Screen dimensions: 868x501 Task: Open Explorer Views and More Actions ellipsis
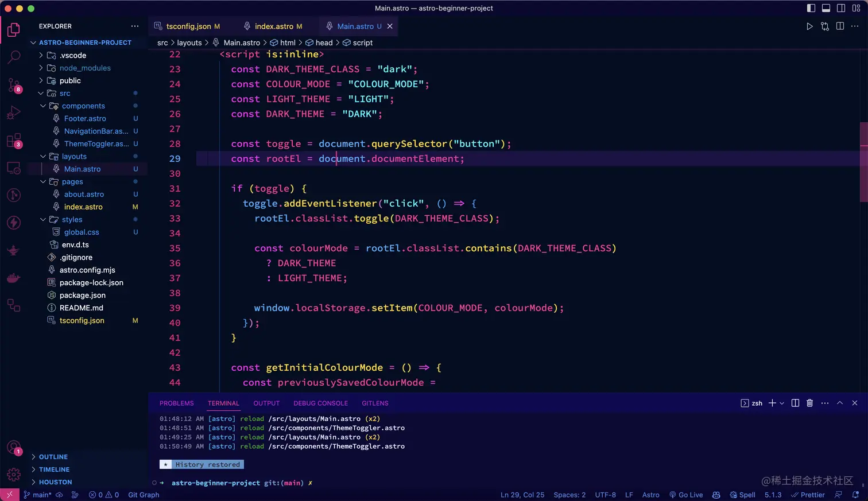[135, 26]
